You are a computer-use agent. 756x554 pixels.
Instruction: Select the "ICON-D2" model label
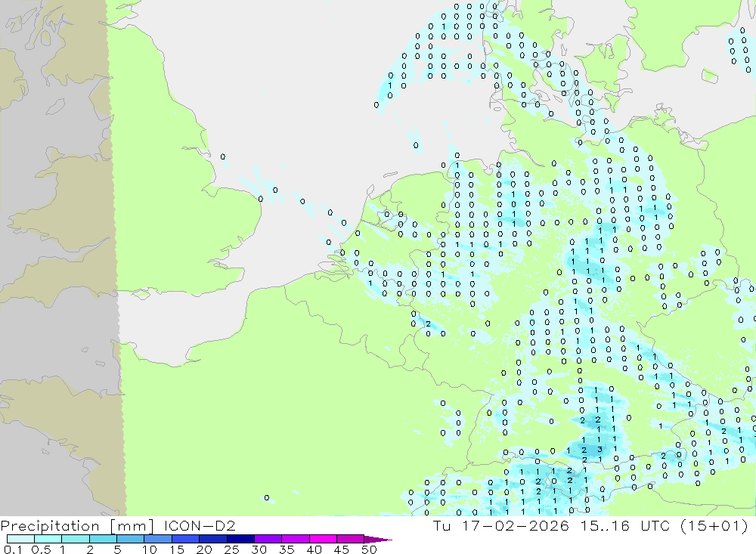tap(200, 525)
